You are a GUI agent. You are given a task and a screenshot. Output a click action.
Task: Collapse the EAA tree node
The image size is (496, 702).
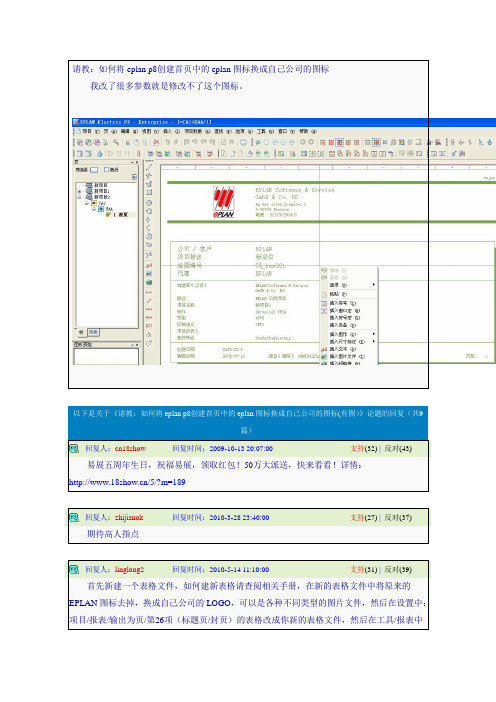point(94,209)
